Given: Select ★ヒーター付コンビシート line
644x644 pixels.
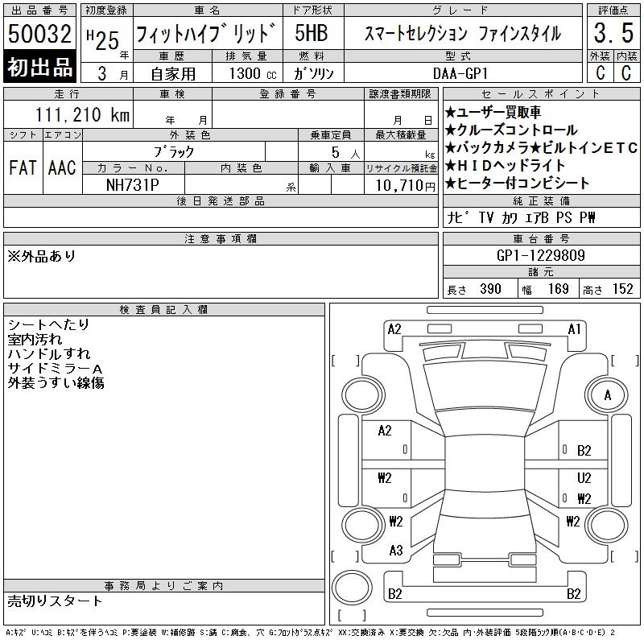Looking at the screenshot, I should 517,183.
